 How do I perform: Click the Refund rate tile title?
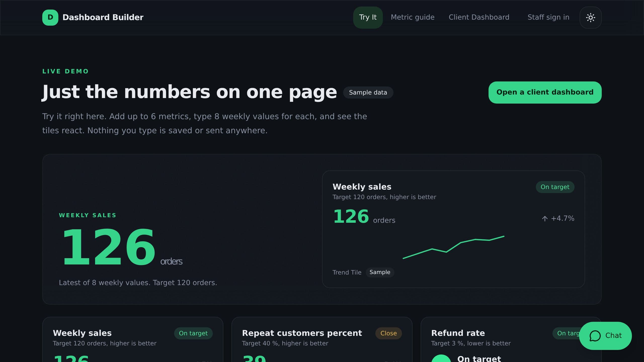[458, 333]
